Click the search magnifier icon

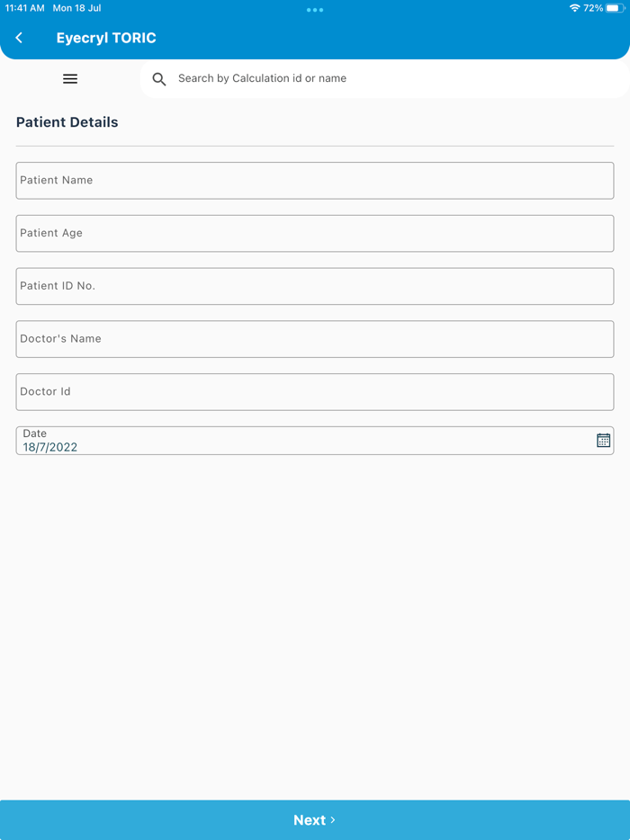coord(158,79)
